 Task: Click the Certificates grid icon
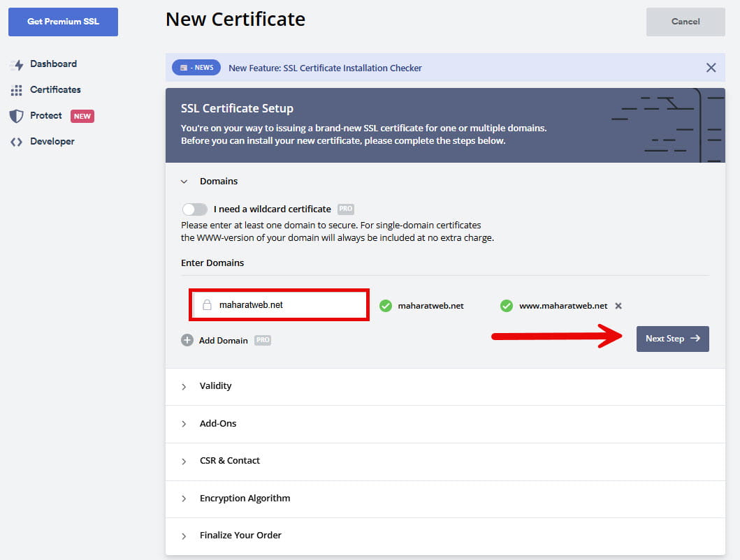(x=17, y=90)
